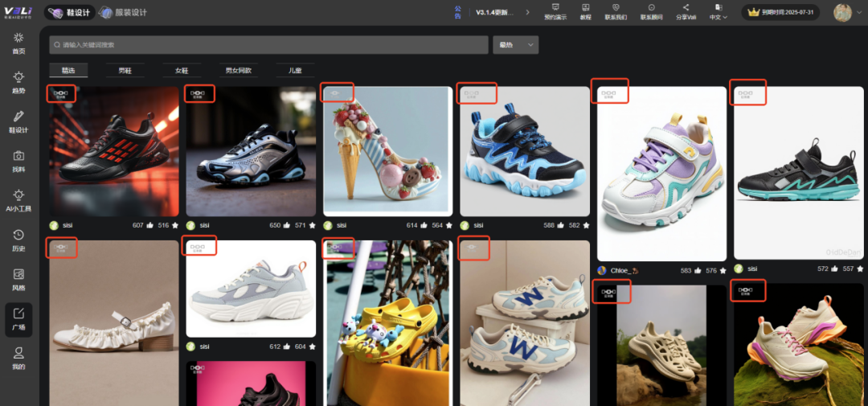
Task: Open the 历史 history page
Action: (18, 240)
